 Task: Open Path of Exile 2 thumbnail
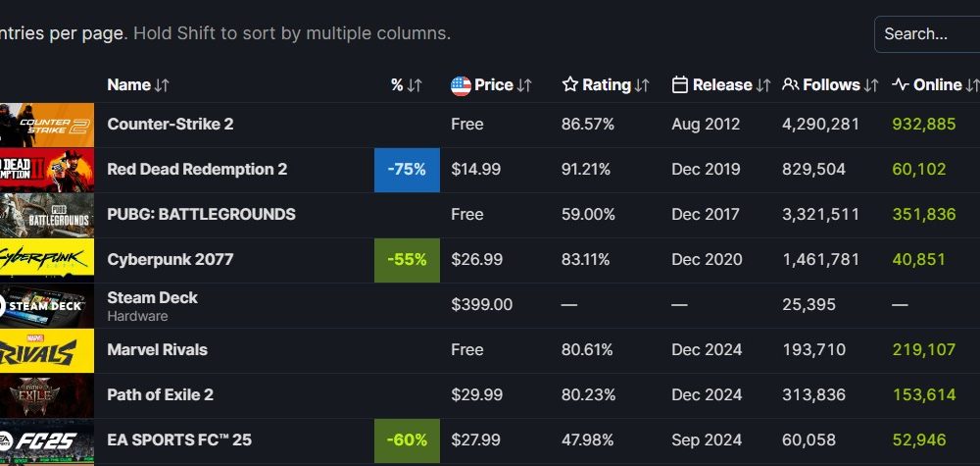click(47, 396)
